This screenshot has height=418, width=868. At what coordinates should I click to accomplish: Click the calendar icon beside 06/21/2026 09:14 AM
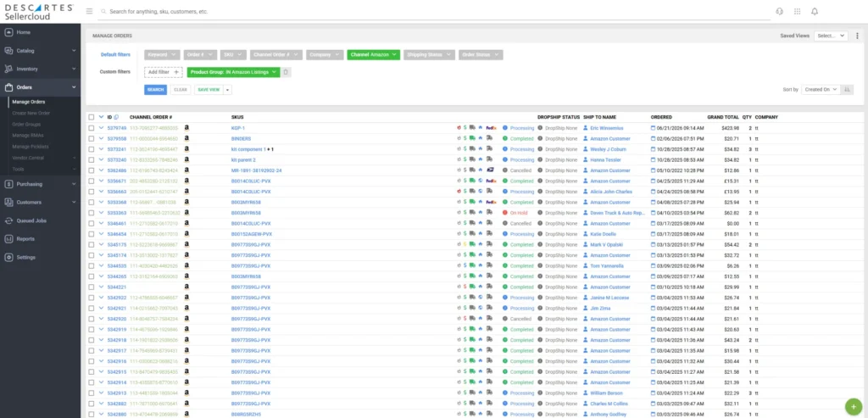click(x=653, y=128)
